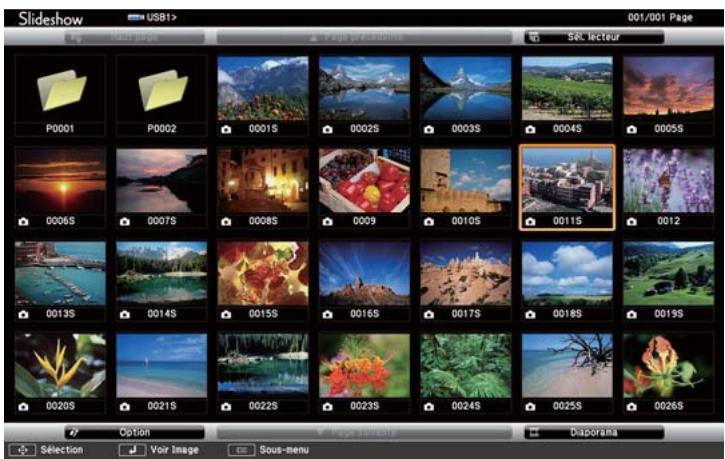The height and width of the screenshot is (459, 725).
Task: Click the camera icon beside 0016S
Action: click(x=327, y=314)
